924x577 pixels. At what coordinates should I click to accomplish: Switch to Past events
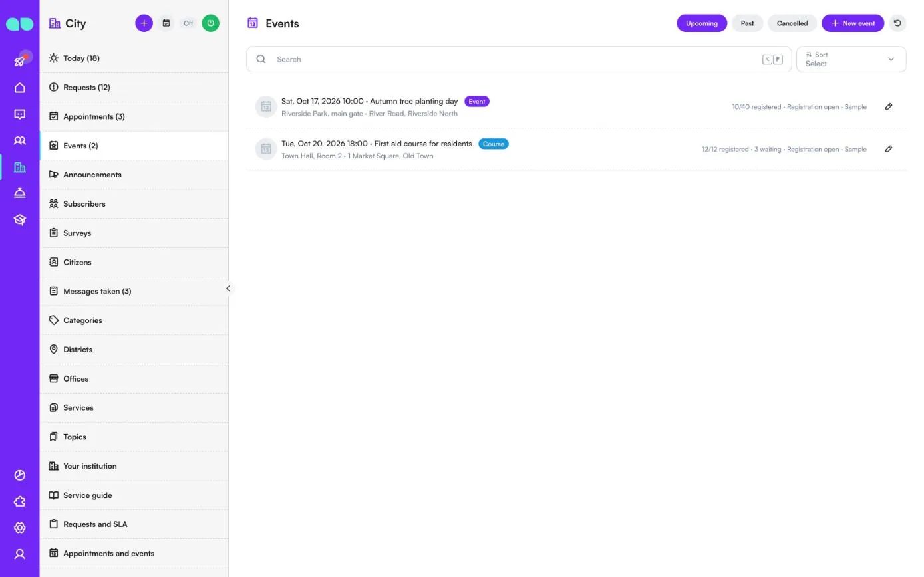[748, 23]
